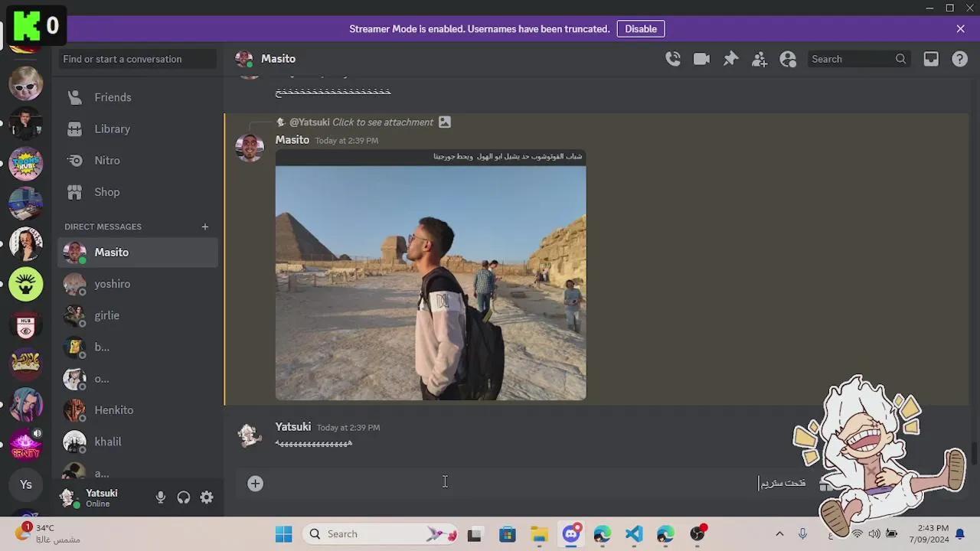980x551 pixels.
Task: Dismiss the Streamer Mode banner
Action: click(961, 29)
